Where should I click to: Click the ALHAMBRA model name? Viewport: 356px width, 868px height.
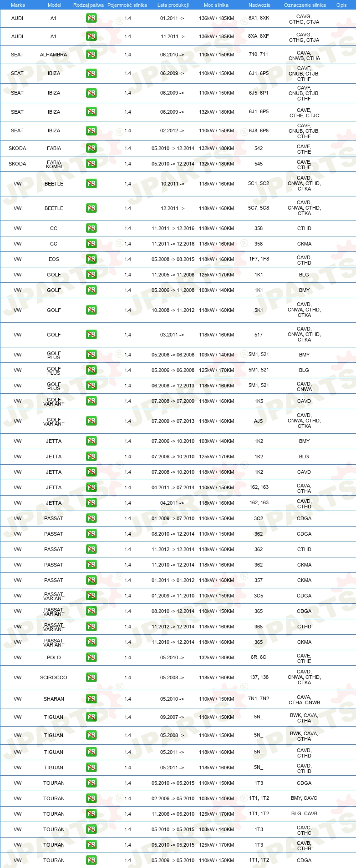tap(53, 55)
